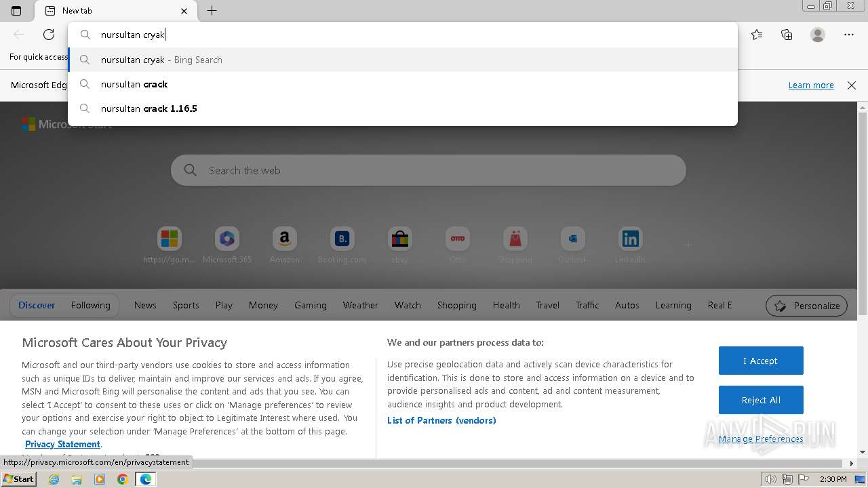Go back with the back arrow
The width and height of the screenshot is (868, 488).
(19, 35)
